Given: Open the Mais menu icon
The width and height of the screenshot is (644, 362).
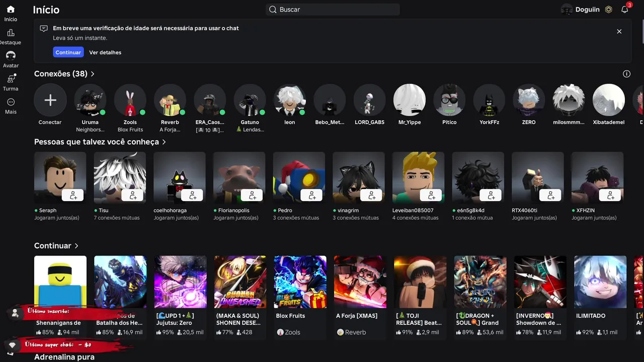Looking at the screenshot, I should pyautogui.click(x=11, y=102).
